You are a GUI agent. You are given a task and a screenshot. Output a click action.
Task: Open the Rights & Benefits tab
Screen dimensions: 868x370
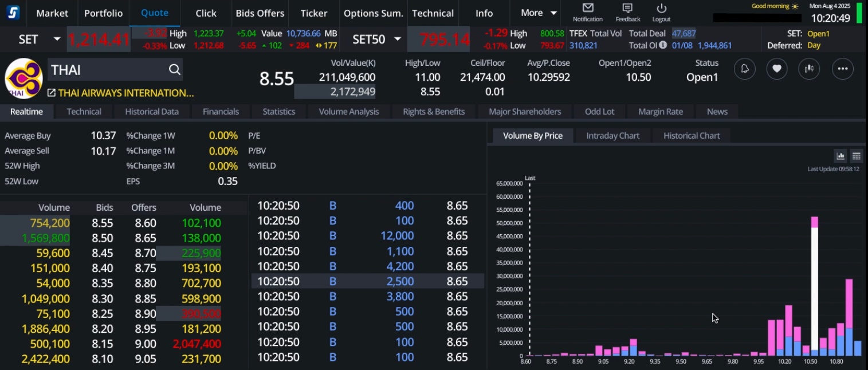[434, 112]
